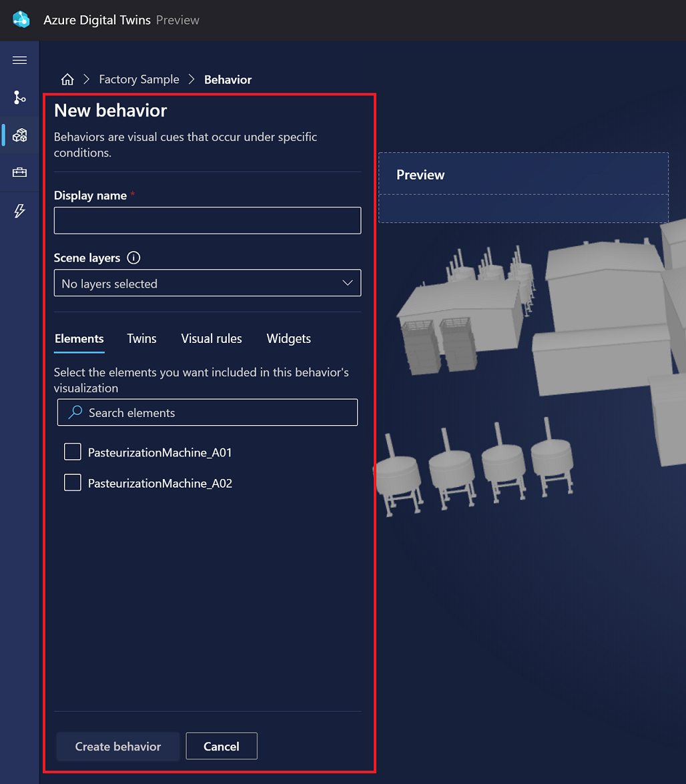686x784 pixels.
Task: Navigate to Factory Sample via breadcrumb
Action: (x=139, y=79)
